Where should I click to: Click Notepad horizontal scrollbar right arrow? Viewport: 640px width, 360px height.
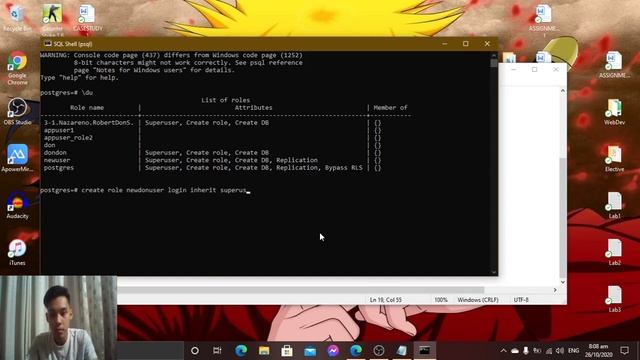(555, 290)
